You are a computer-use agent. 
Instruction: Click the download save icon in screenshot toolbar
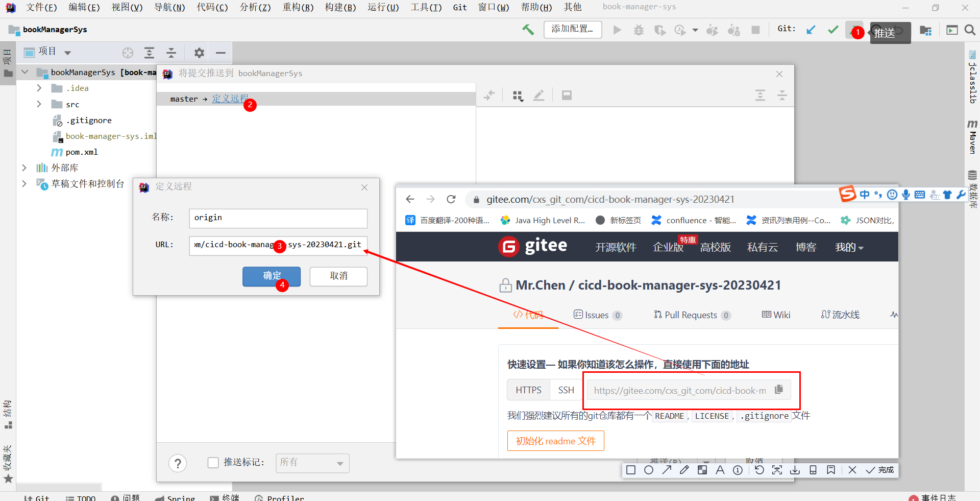(x=795, y=470)
